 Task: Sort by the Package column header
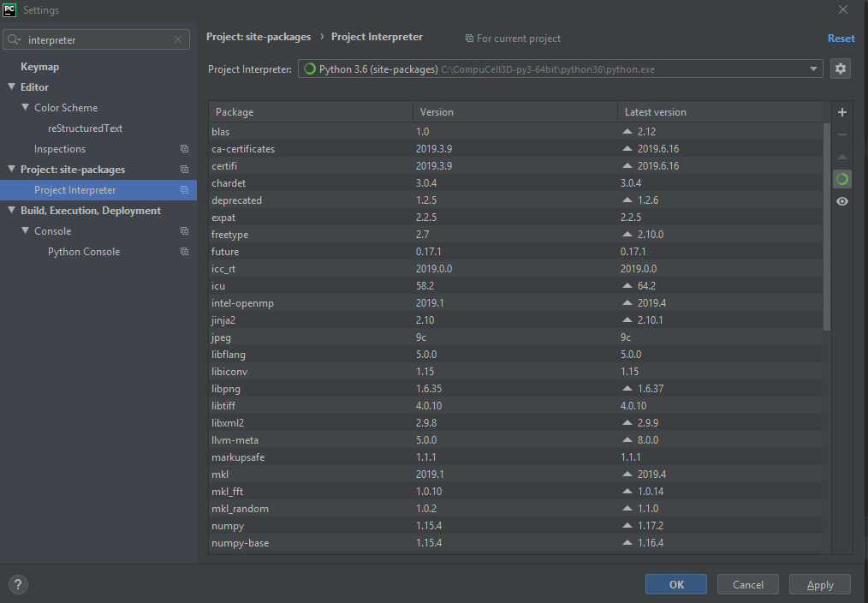point(311,112)
